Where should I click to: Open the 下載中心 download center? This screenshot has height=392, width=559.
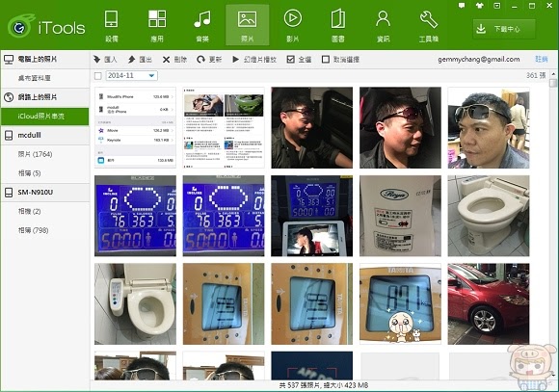(x=504, y=29)
